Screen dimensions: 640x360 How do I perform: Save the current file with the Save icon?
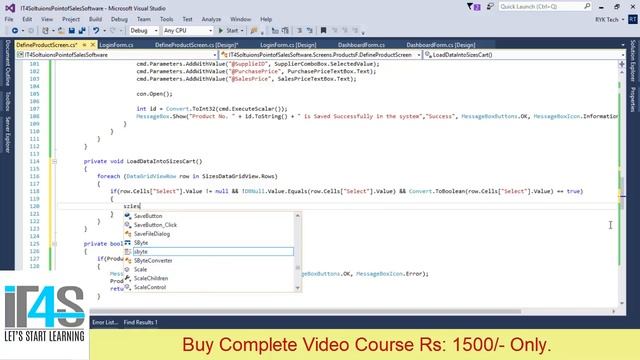click(x=71, y=31)
